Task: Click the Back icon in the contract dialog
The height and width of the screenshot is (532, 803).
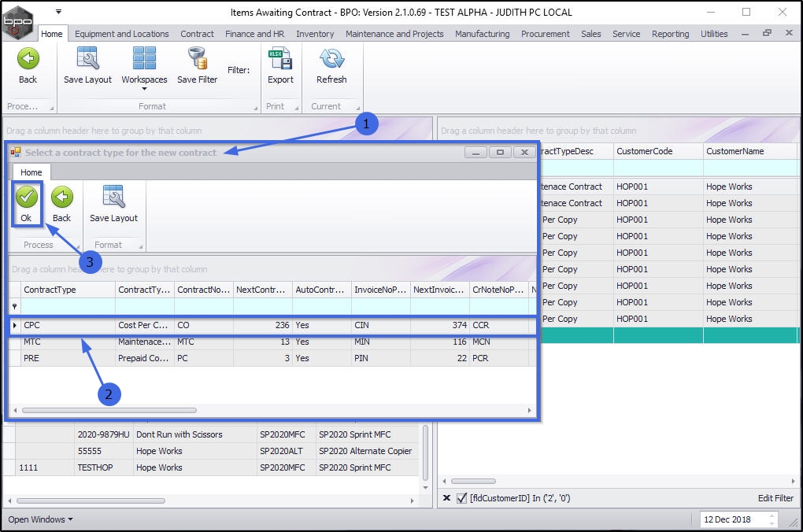Action: 61,198
